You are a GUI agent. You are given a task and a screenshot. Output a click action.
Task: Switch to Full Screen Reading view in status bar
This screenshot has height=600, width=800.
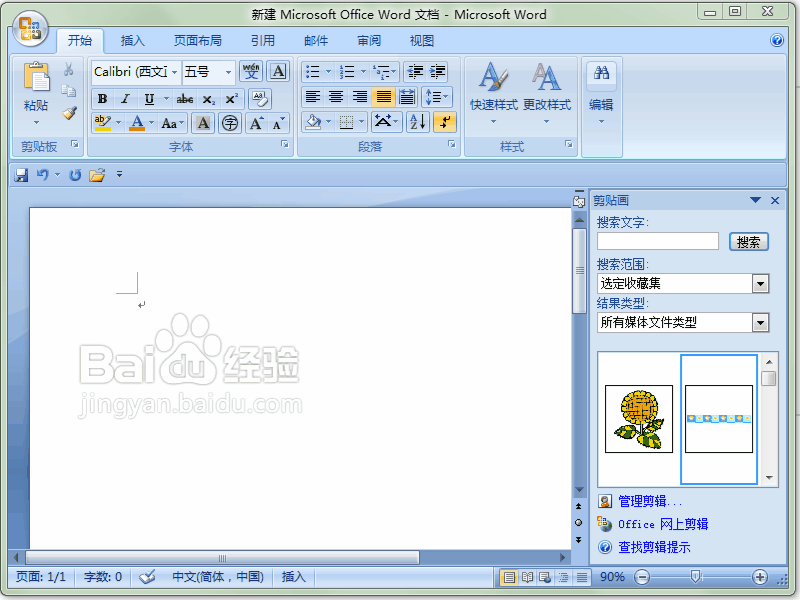(x=527, y=577)
